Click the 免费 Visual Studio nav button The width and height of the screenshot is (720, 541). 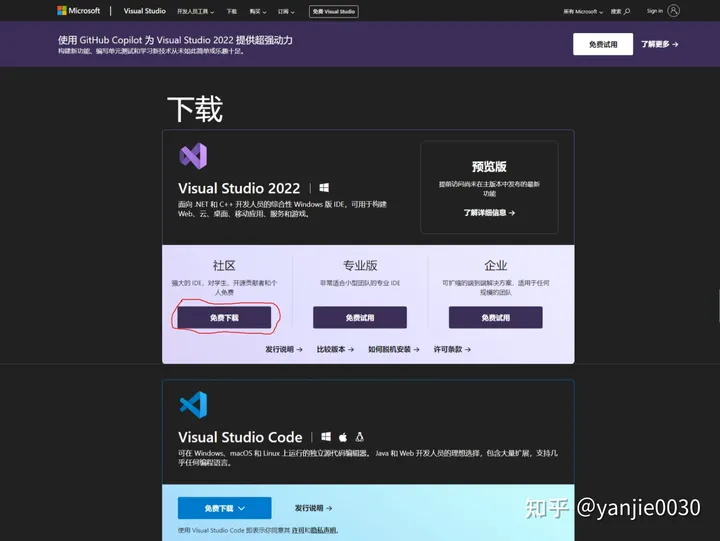point(334,11)
